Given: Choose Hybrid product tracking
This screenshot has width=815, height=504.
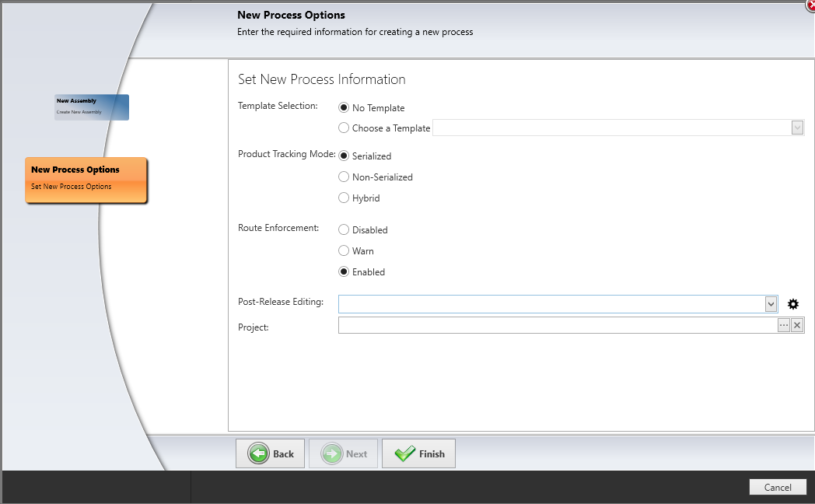Looking at the screenshot, I should (344, 198).
